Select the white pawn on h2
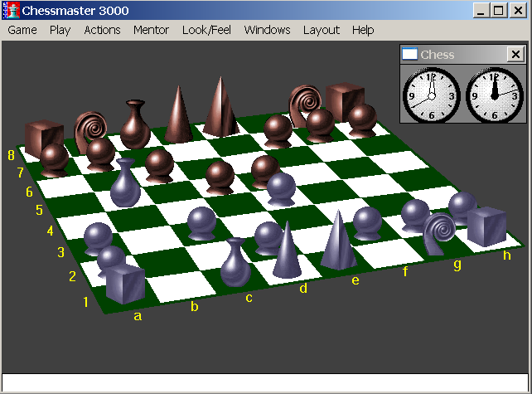This screenshot has width=532, height=394. click(x=462, y=208)
